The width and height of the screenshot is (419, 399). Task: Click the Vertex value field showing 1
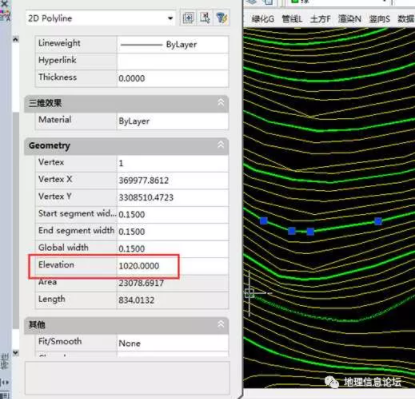coord(173,163)
